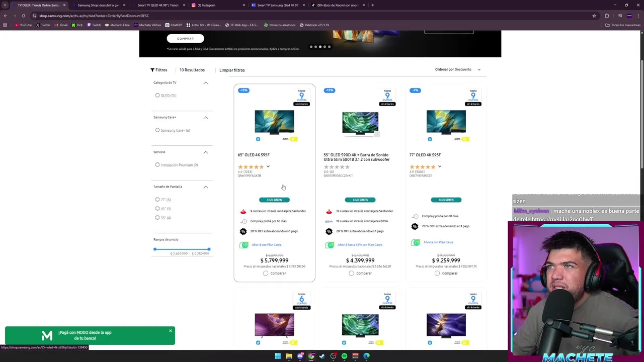This screenshot has height=362, width=644.
Task: Tick Comparar for the 55" OLED S90D bundle
Action: (x=351, y=274)
